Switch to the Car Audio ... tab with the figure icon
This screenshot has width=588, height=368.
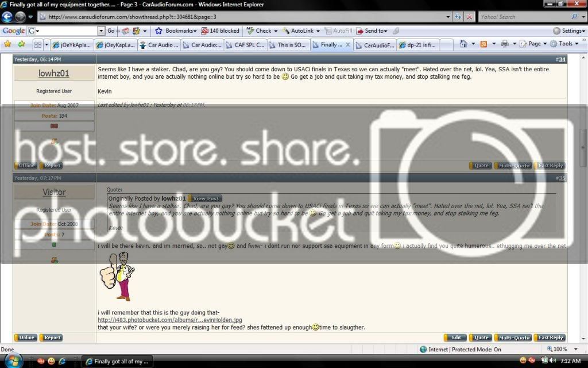pyautogui.click(x=160, y=45)
